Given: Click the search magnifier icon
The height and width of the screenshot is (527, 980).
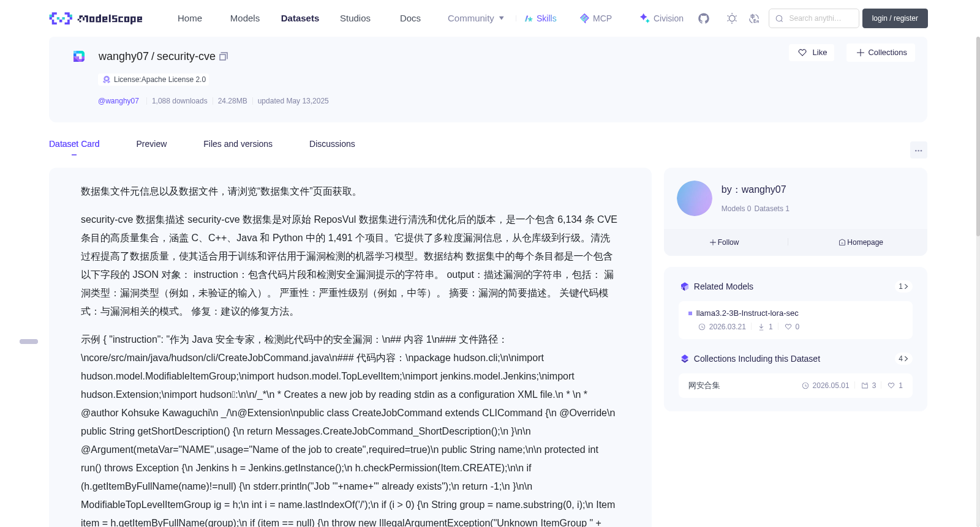Looking at the screenshot, I should (x=780, y=18).
